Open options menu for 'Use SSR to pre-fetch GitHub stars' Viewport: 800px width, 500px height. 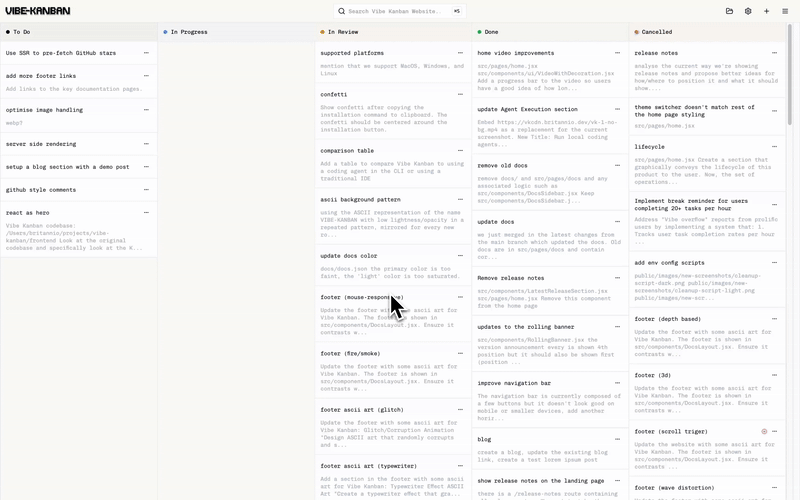(x=146, y=53)
